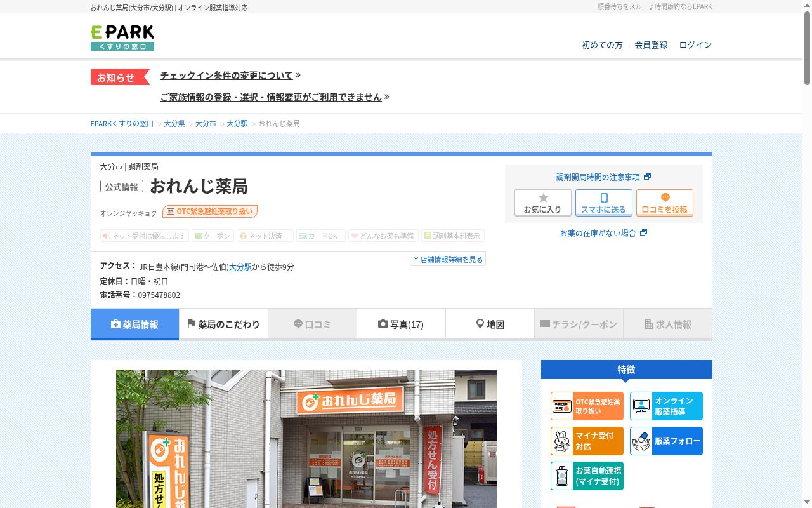Click the star icon in お気に入り button

coord(543,197)
